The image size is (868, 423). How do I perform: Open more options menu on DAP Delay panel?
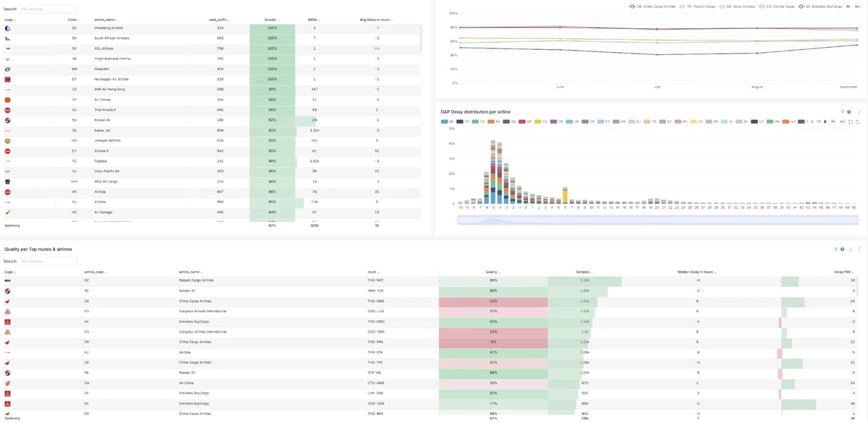point(859,112)
